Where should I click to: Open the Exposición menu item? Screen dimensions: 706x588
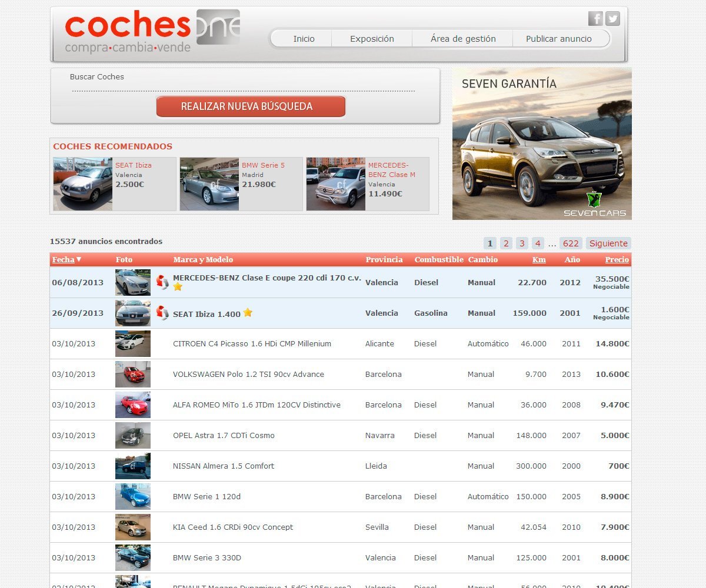click(x=372, y=39)
